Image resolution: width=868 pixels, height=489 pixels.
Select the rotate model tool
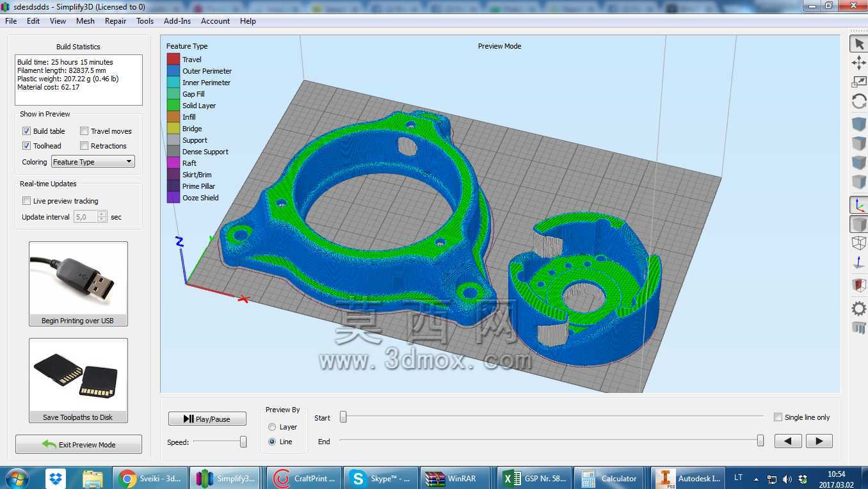[858, 101]
